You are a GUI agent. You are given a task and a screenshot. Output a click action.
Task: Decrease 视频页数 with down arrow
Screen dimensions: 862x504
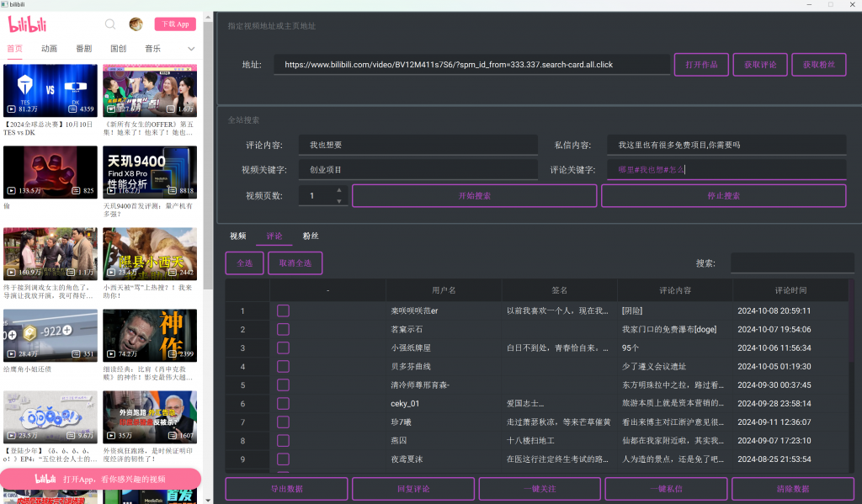(x=338, y=201)
